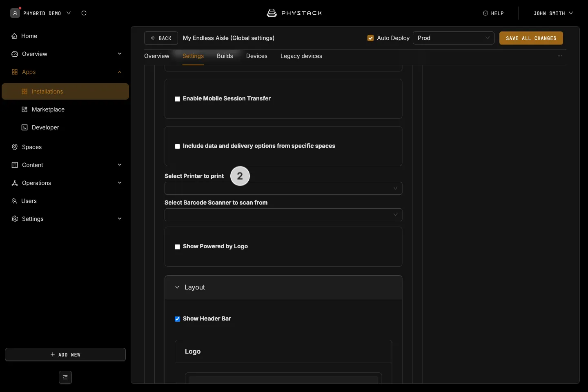Screen dimensions: 588x392
Task: Click the Home icon in sidebar
Action: [x=14, y=36]
